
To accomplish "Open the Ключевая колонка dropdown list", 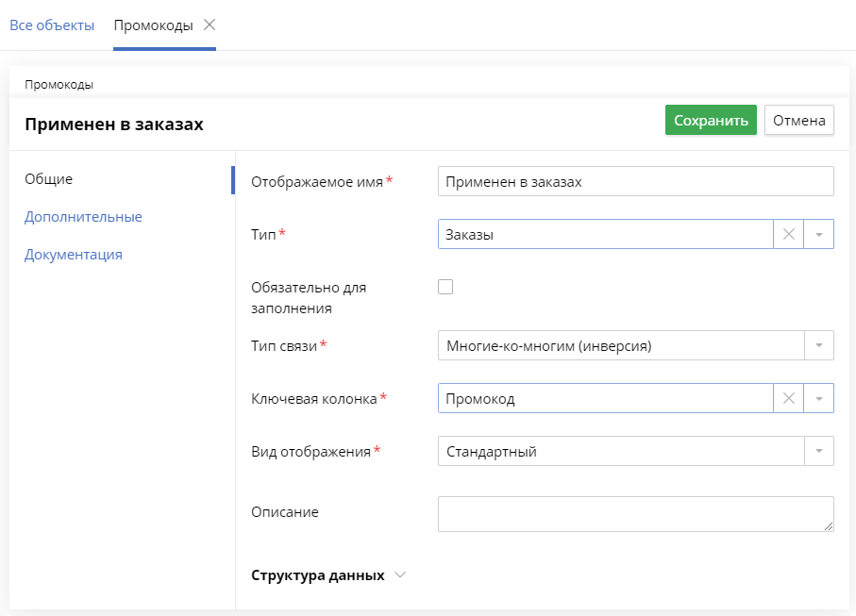I will point(820,397).
